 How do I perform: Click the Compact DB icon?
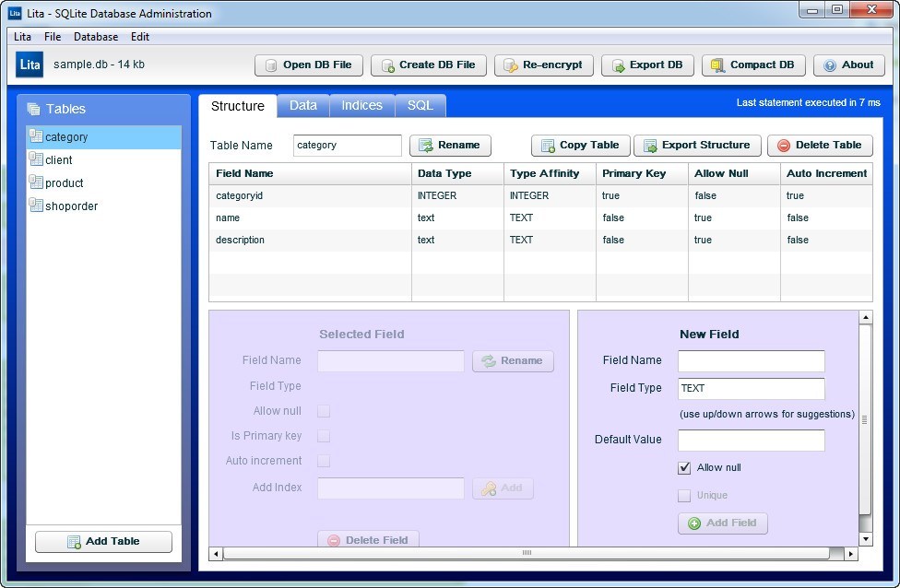point(718,65)
